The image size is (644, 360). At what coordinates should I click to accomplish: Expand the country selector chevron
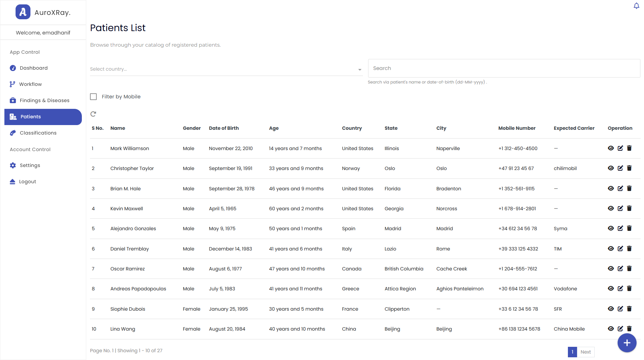click(360, 69)
